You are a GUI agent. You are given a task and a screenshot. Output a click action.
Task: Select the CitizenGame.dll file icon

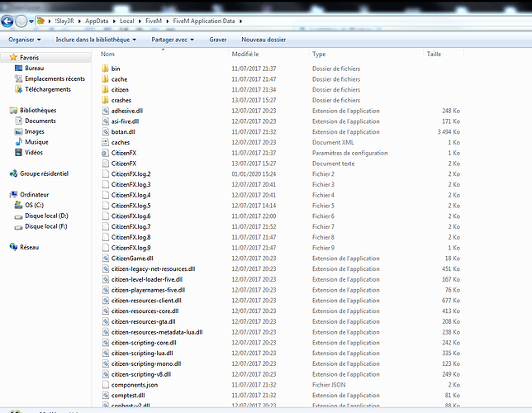tap(106, 259)
